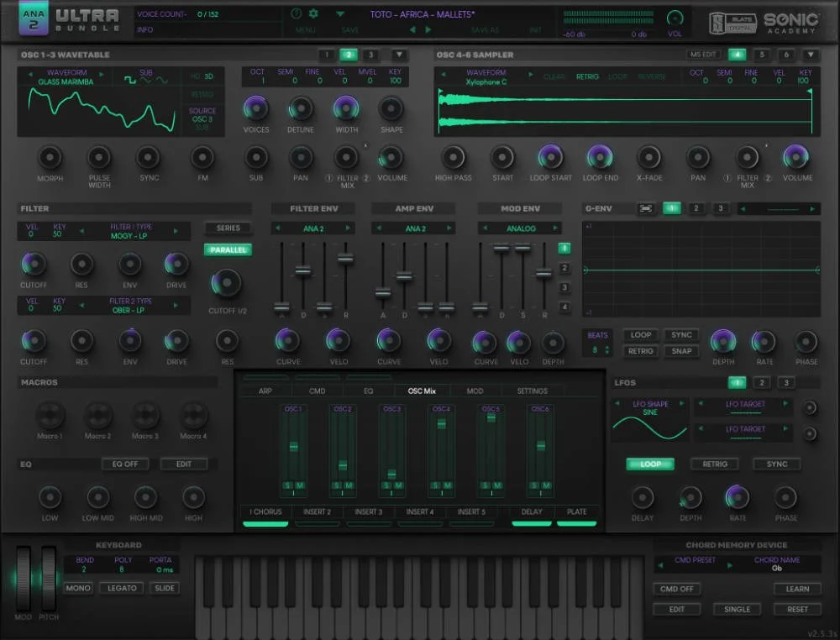Enable PARALLEL filter routing
Viewport: 840px width, 640px height.
point(227,249)
